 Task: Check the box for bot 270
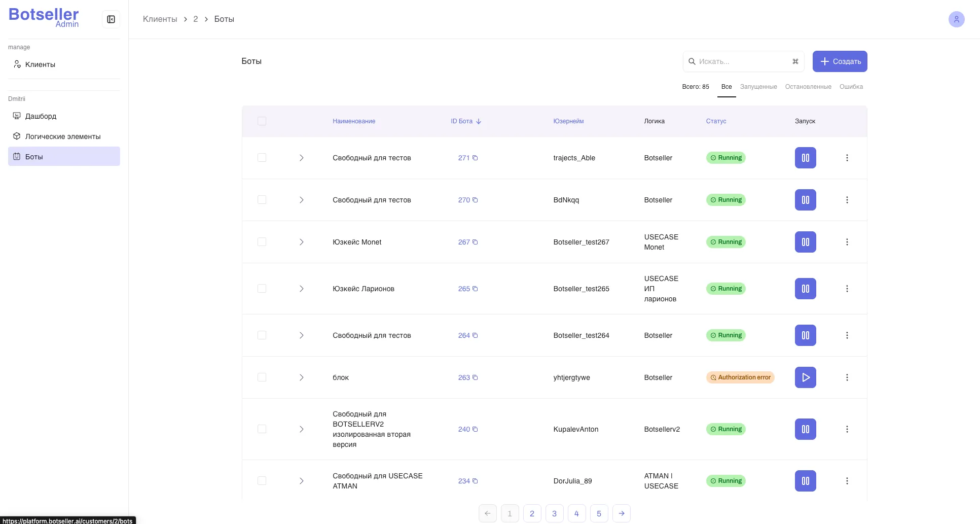pyautogui.click(x=262, y=200)
